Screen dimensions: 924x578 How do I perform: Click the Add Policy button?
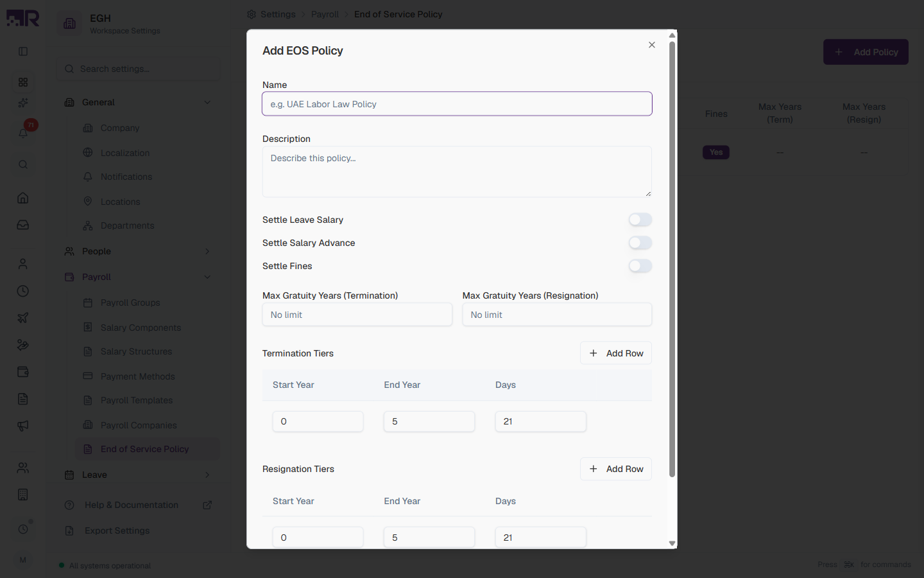pos(866,52)
